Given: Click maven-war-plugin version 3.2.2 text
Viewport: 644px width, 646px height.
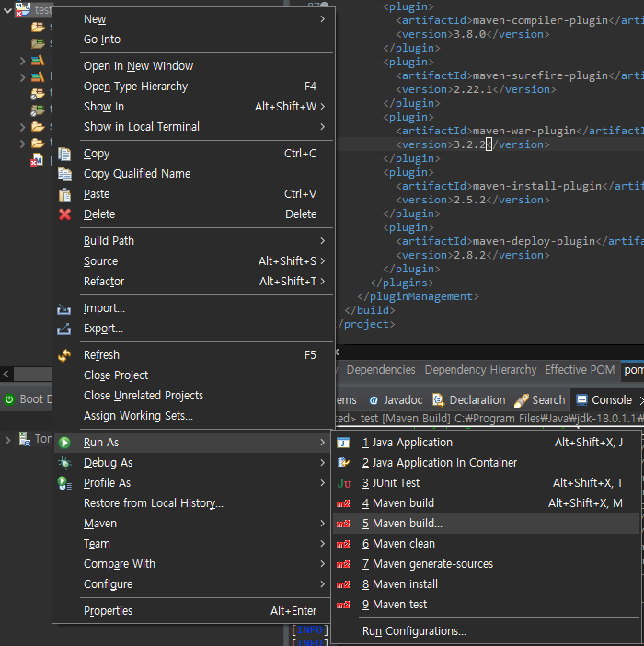Looking at the screenshot, I should pos(469,144).
